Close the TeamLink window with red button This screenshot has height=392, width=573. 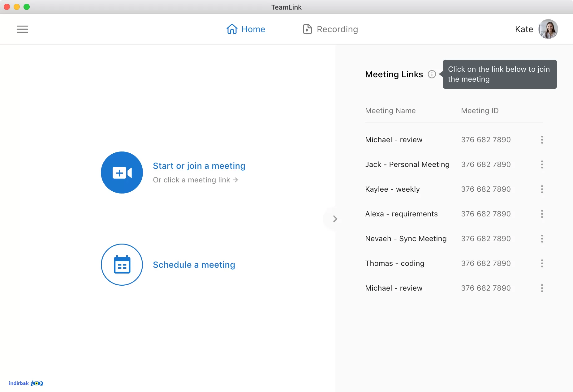[x=7, y=7]
